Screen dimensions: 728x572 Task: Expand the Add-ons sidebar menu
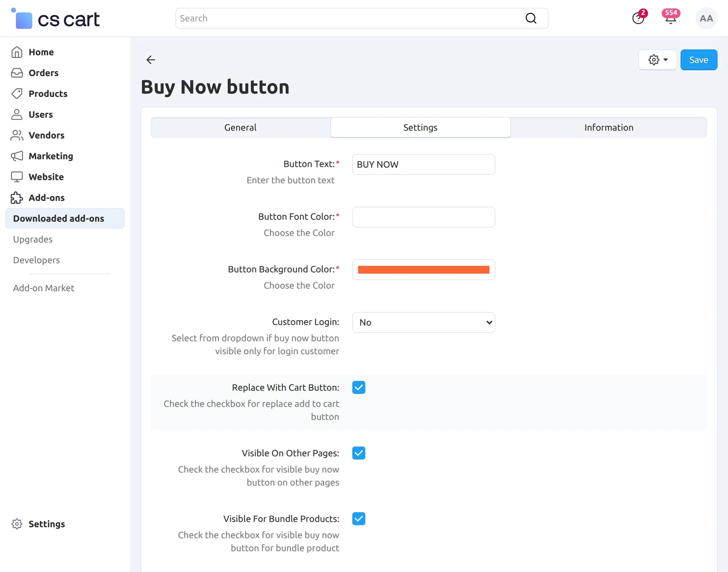(46, 198)
